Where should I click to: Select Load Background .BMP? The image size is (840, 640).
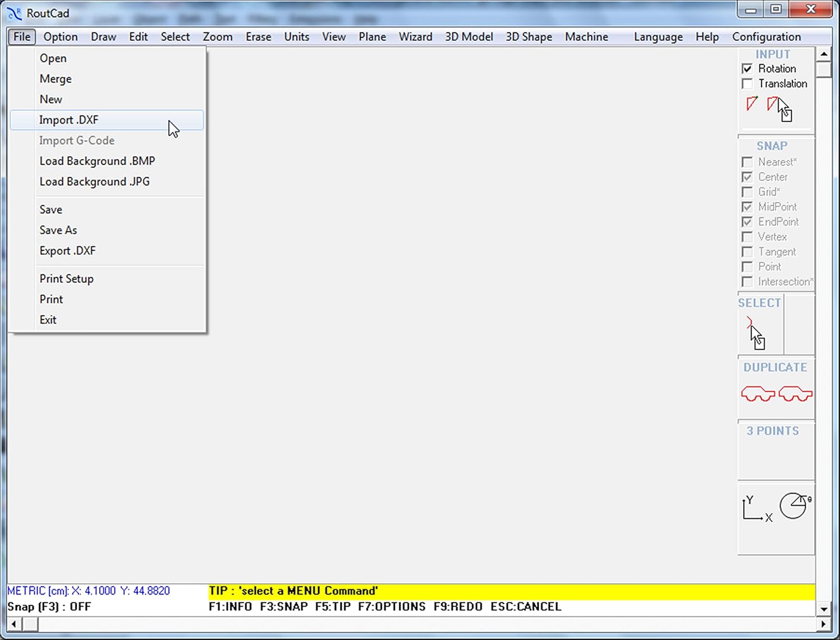coord(107,161)
